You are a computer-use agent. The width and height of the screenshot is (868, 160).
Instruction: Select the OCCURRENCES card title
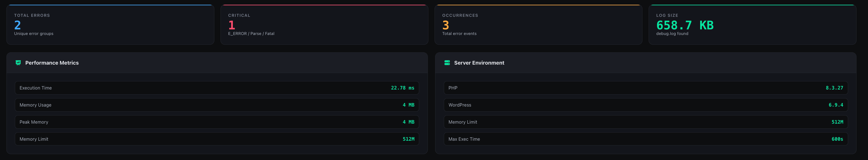[x=460, y=15]
